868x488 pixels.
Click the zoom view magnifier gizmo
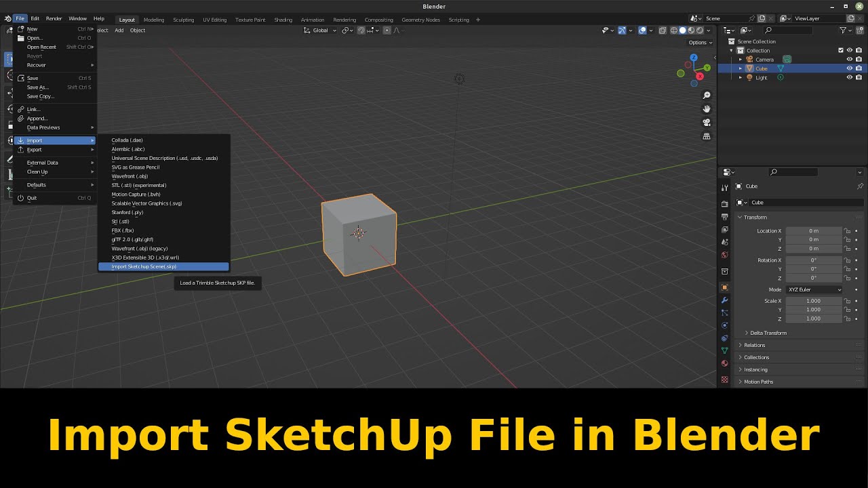tap(707, 96)
